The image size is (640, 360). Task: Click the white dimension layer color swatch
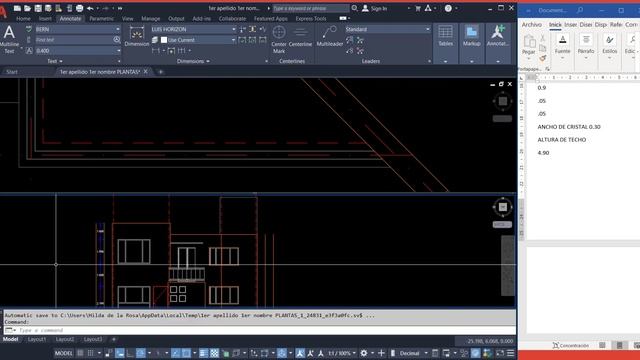coord(164,40)
